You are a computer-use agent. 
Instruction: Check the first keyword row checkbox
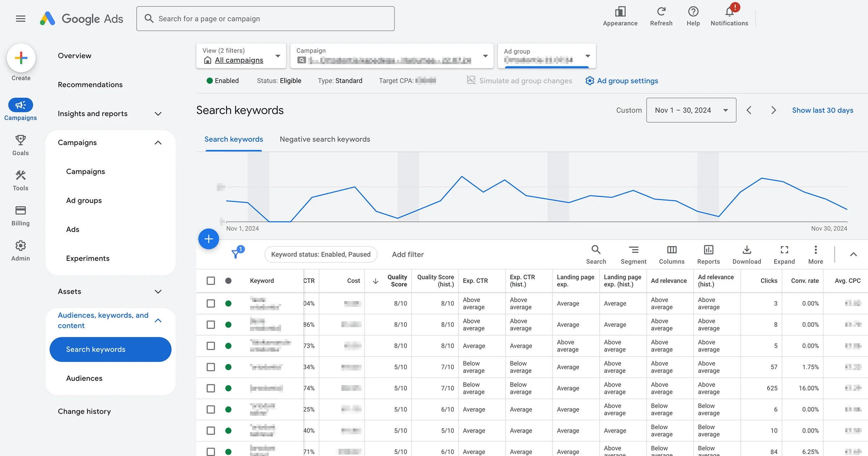pyautogui.click(x=210, y=303)
